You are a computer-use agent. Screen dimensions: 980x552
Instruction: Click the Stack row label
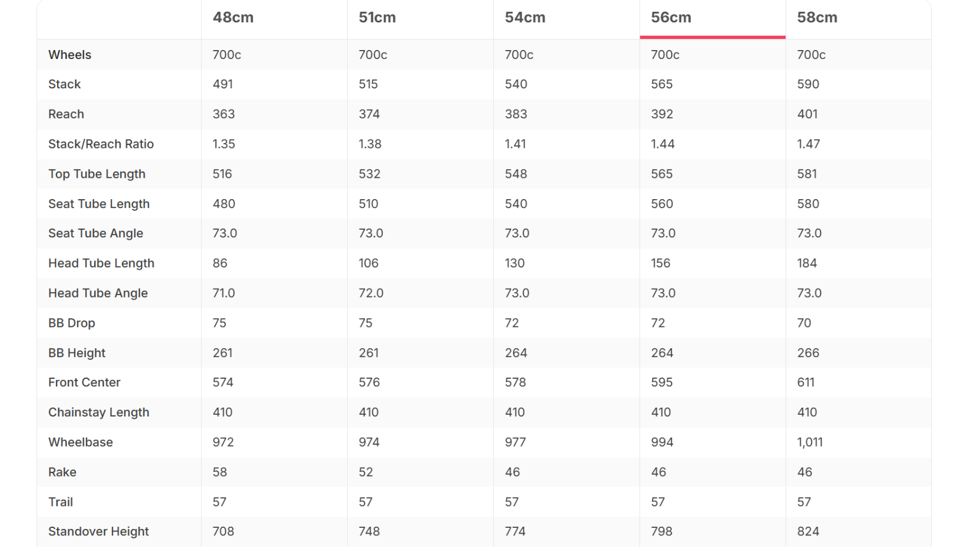click(64, 84)
